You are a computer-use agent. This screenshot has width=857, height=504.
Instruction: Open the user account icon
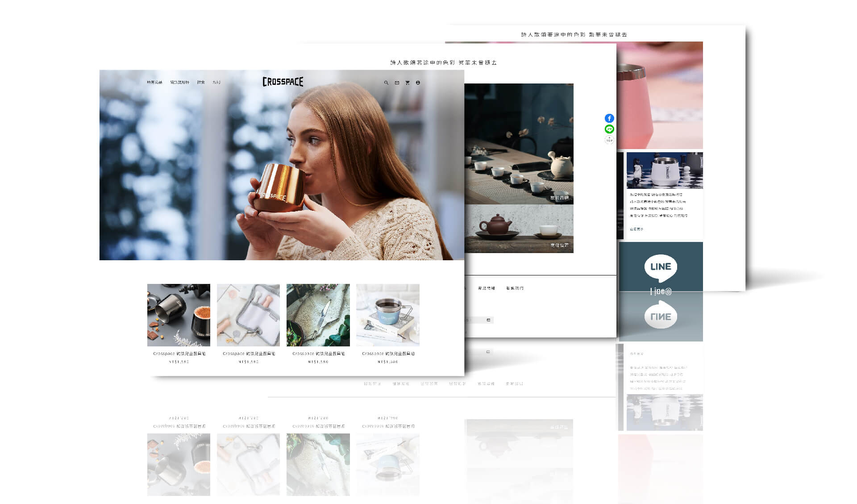click(418, 83)
